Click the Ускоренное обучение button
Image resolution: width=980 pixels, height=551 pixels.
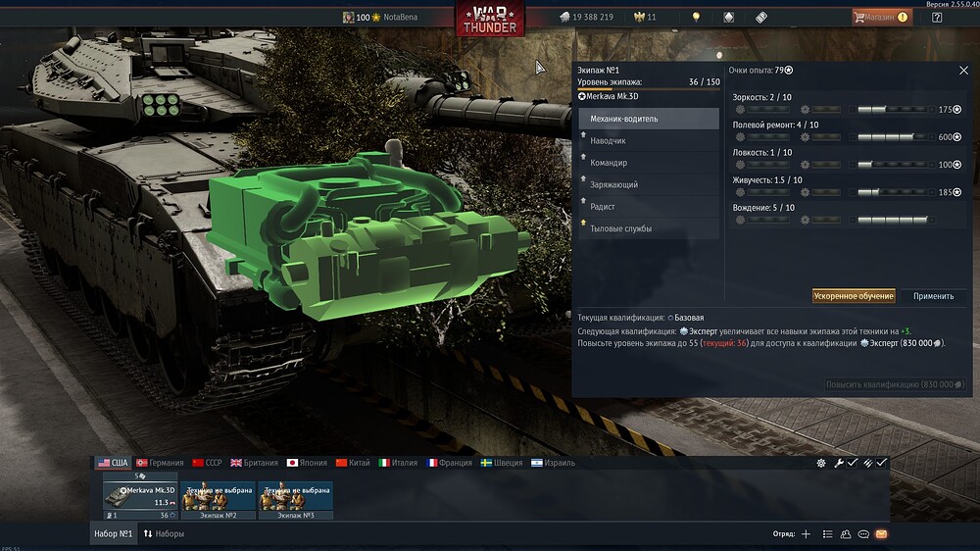[x=854, y=296]
